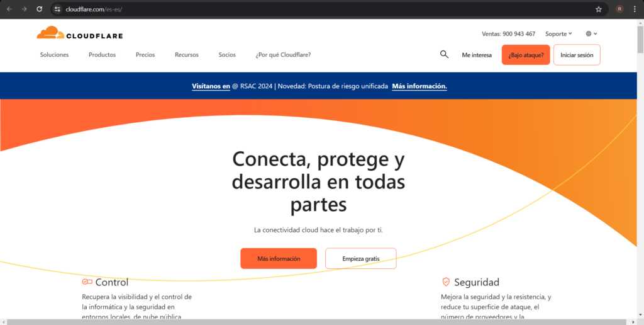Follow the Más información. banner link
Viewport: 644px width, 325px height.
click(419, 86)
